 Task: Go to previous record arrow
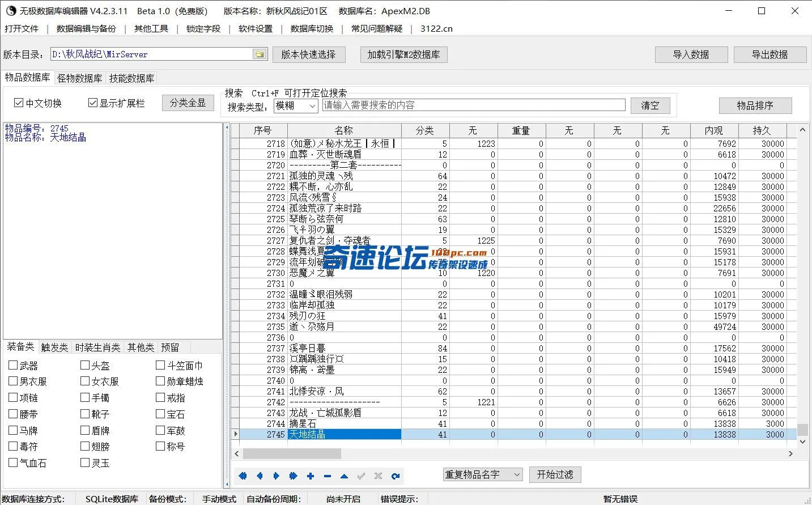tap(260, 476)
